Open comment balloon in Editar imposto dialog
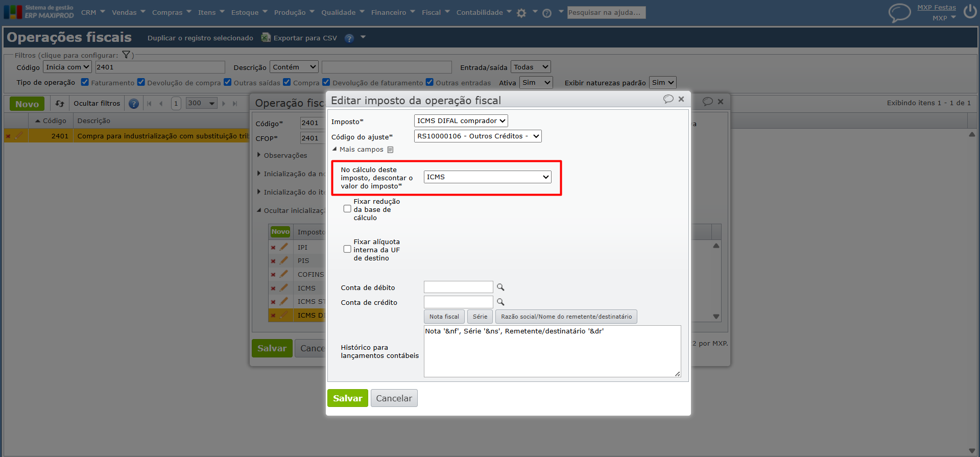Viewport: 980px width, 457px height. click(668, 99)
